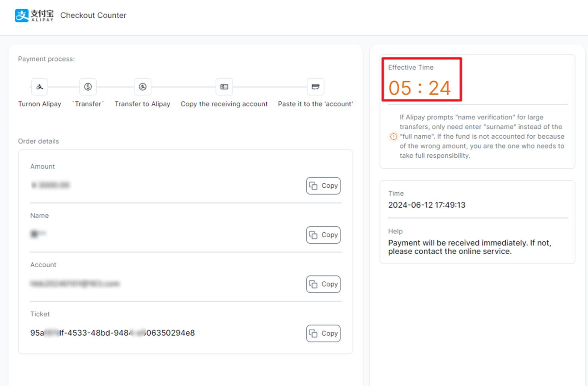This screenshot has width=588, height=386.
Task: Click the 'Transfer to Alipay' step icon
Action: [143, 87]
